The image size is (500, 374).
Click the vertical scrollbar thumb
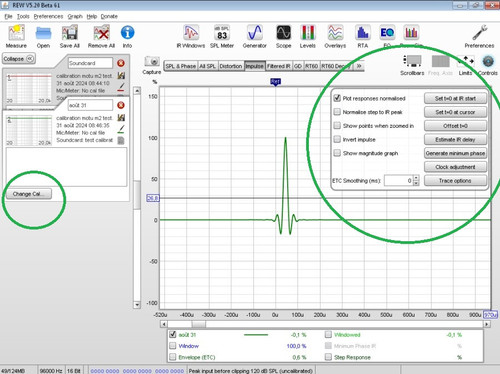137,195
